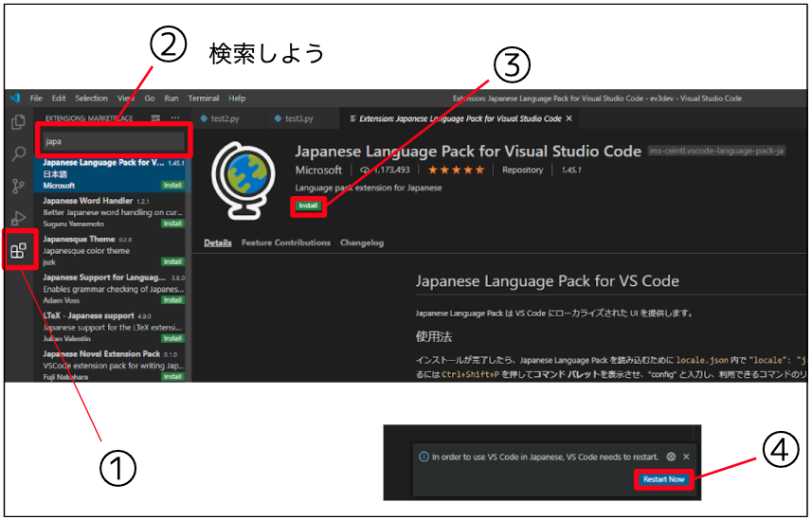Switch to the test3.py tab
The image size is (812, 520).
pos(302,118)
